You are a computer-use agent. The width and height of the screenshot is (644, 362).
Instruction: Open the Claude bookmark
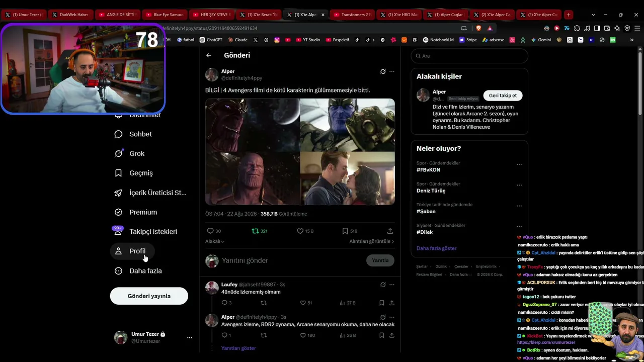pyautogui.click(x=237, y=40)
